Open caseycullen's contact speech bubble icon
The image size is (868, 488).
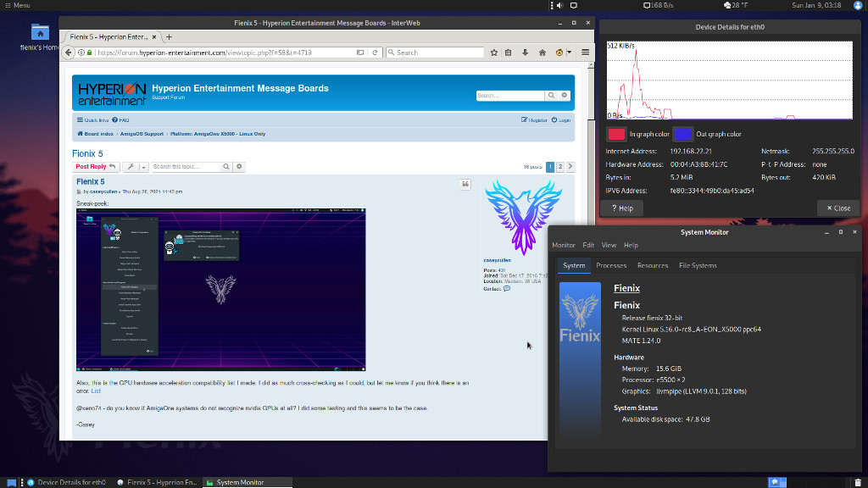[x=507, y=289]
